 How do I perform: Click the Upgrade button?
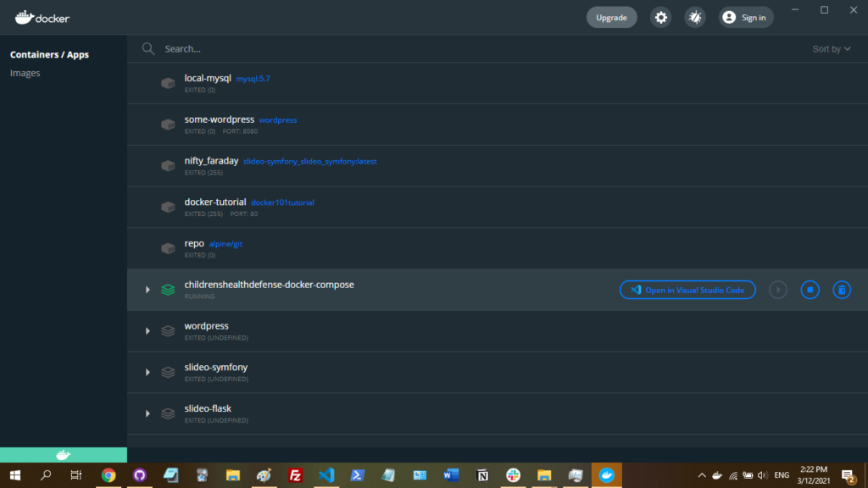pyautogui.click(x=611, y=18)
